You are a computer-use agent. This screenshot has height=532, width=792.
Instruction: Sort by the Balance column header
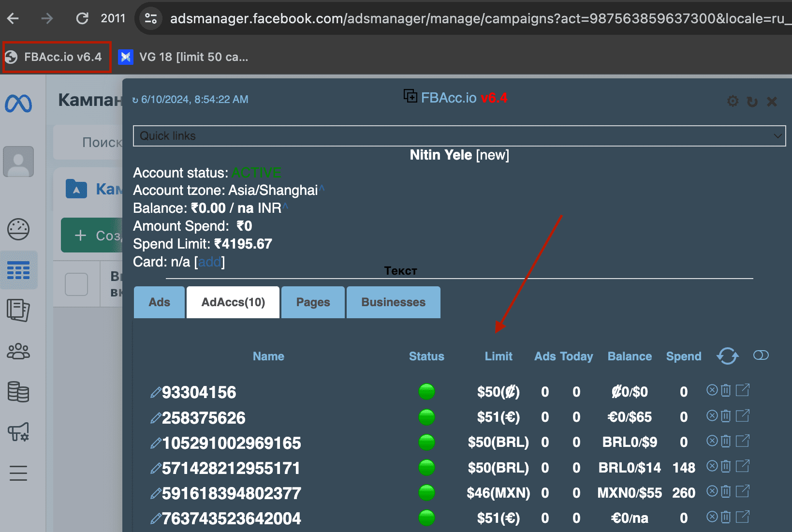tap(630, 356)
